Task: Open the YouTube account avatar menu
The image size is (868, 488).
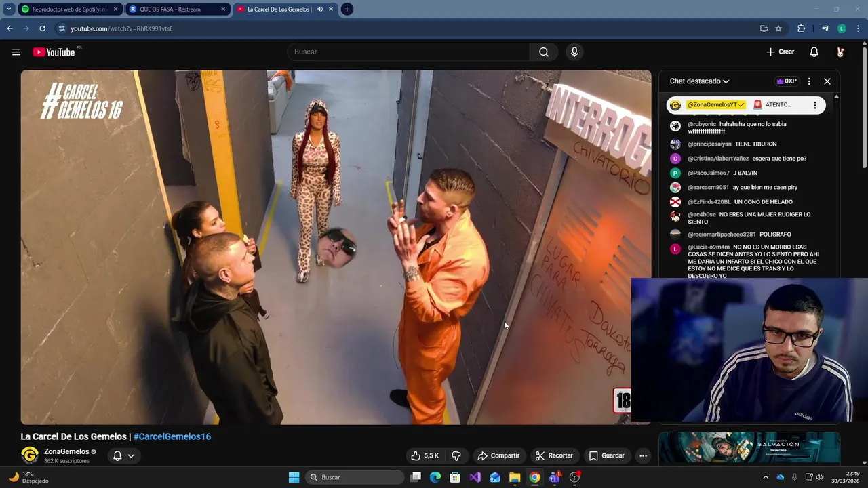Action: tap(841, 52)
